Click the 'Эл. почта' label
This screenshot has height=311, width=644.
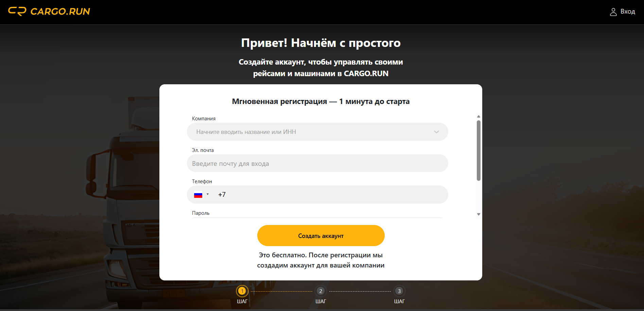pyautogui.click(x=203, y=150)
